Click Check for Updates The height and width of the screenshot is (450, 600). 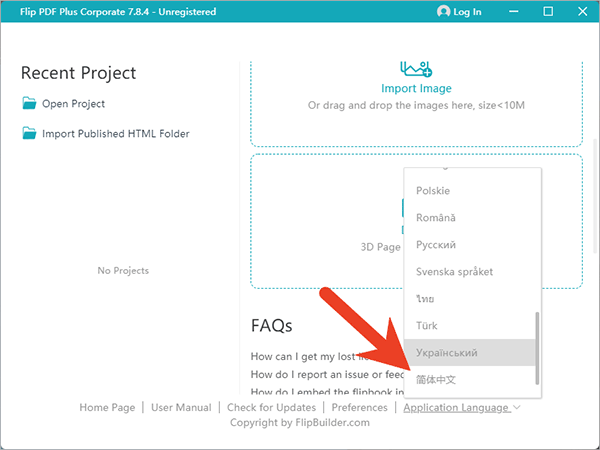click(271, 408)
